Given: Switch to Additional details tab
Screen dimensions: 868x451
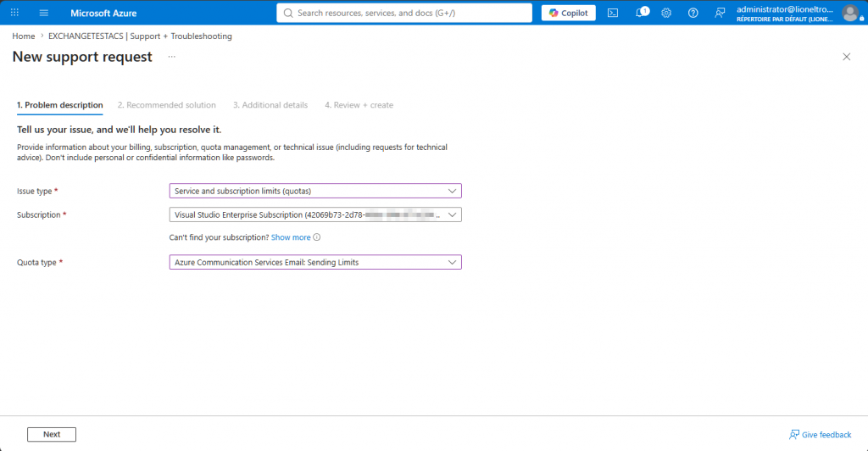Looking at the screenshot, I should click(270, 105).
